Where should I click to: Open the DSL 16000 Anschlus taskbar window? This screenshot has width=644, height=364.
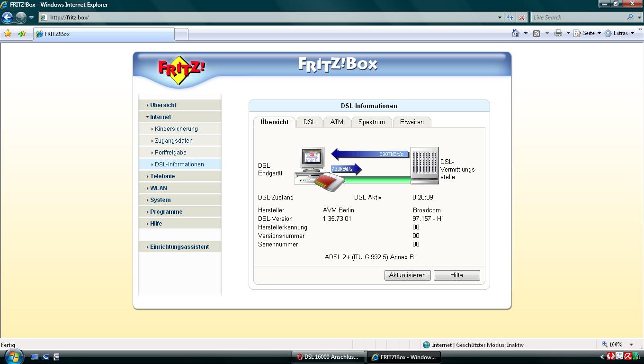pyautogui.click(x=328, y=357)
